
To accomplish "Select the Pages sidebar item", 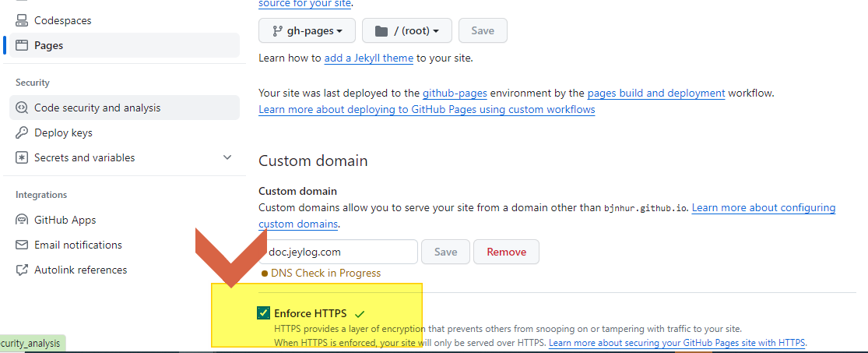I will 125,45.
